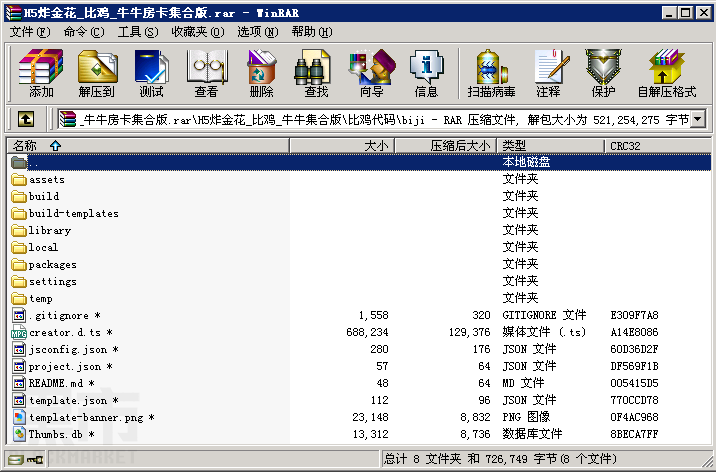Click the key password icon in status bar
The height and width of the screenshot is (472, 716).
pyautogui.click(x=35, y=459)
